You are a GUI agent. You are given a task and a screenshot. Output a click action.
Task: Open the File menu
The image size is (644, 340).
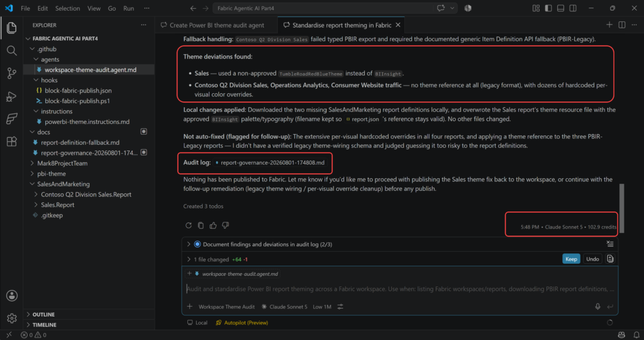coord(25,8)
